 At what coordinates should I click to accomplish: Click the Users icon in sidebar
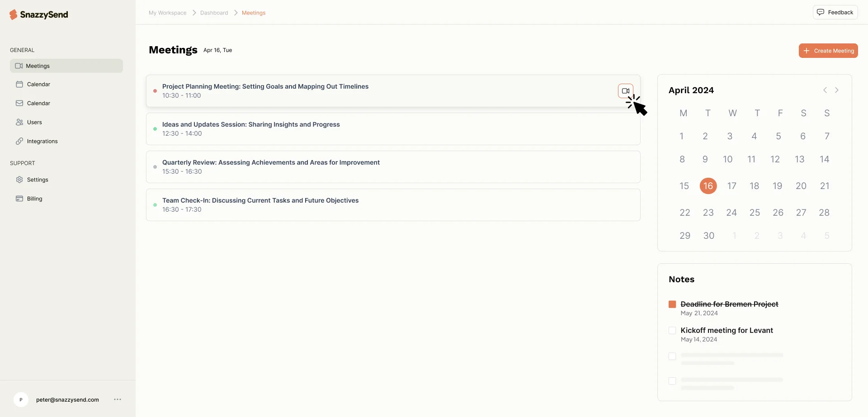pyautogui.click(x=19, y=122)
